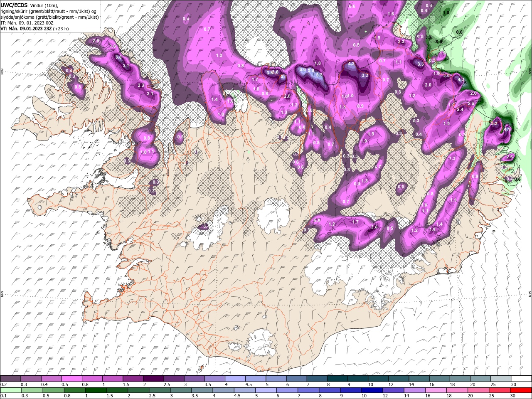Screen dimensions: 532x399
Task: Select the medium purple 3 swatch in upper legend
Action: pyautogui.click(x=194, y=378)
